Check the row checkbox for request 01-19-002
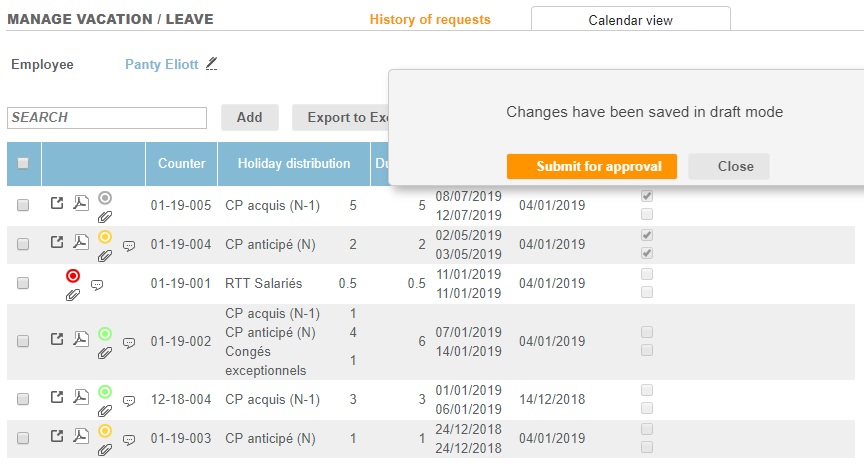This screenshot has width=864, height=468. pyautogui.click(x=23, y=341)
